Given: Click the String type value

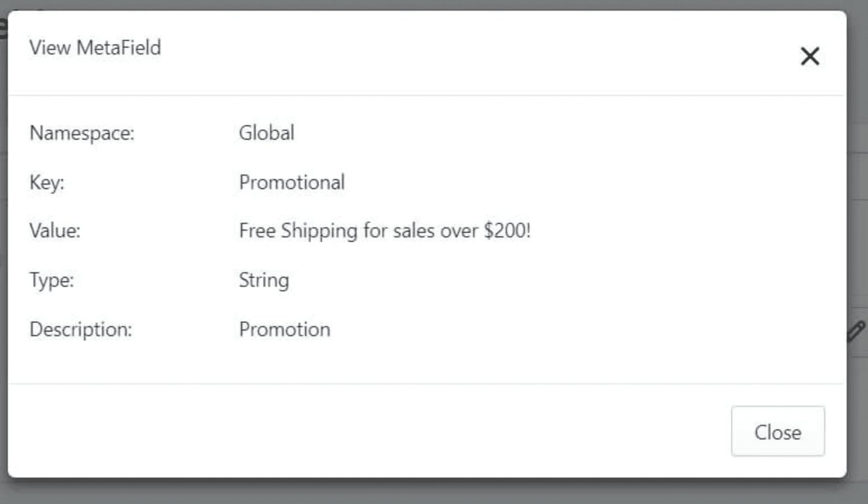Looking at the screenshot, I should pyautogui.click(x=264, y=280).
